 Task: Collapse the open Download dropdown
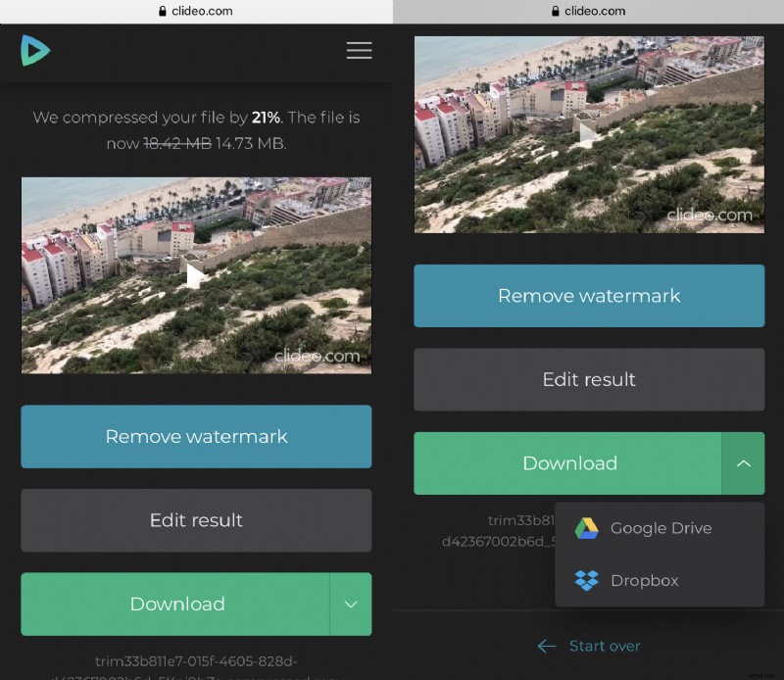tap(744, 463)
